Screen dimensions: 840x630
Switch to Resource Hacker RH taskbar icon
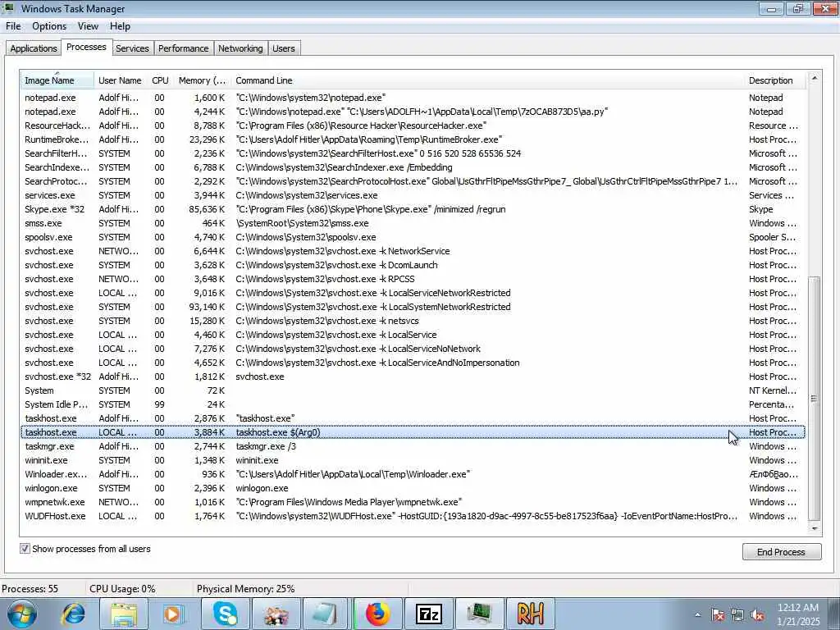531,614
